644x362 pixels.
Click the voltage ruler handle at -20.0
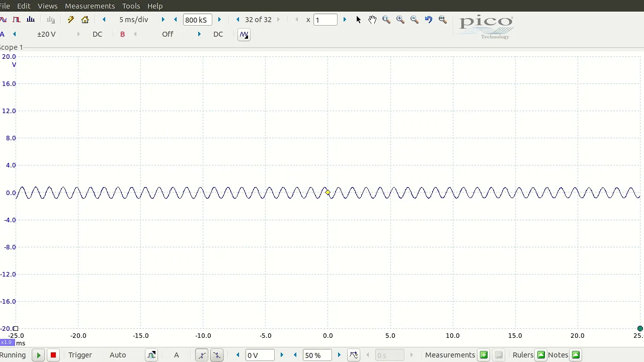16,329
